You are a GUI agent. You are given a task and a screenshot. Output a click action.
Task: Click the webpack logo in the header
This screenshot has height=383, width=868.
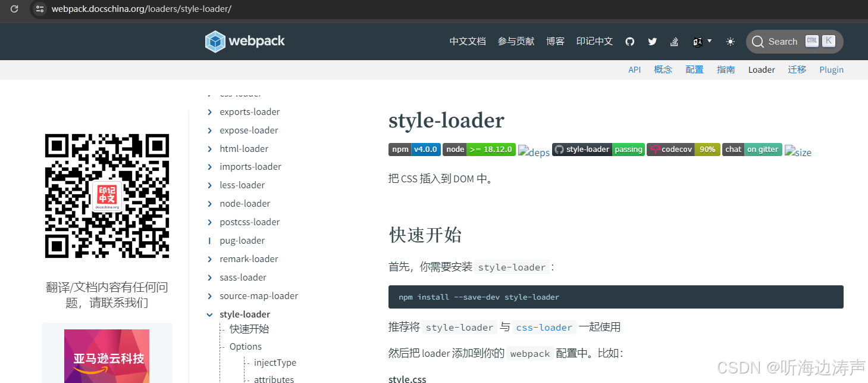[x=245, y=41]
